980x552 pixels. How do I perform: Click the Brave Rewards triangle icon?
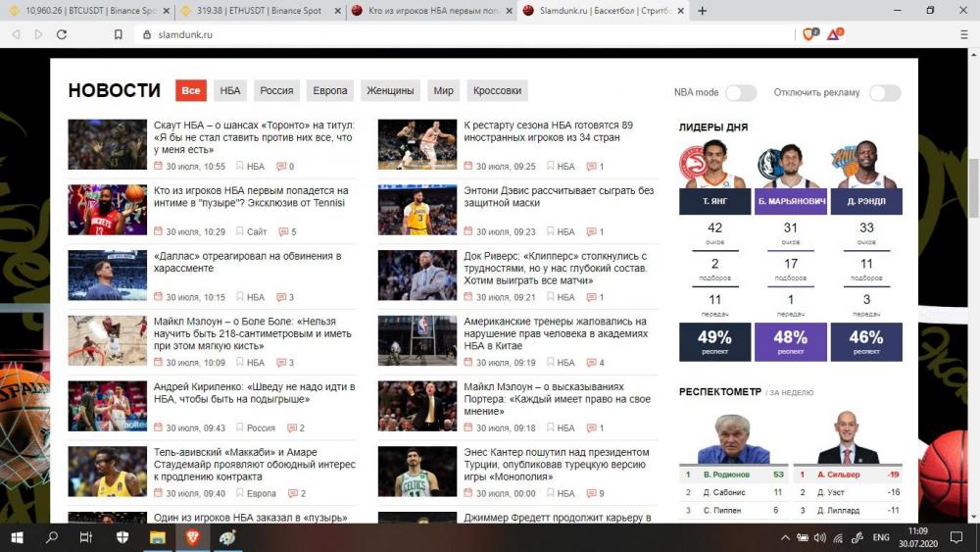click(834, 33)
